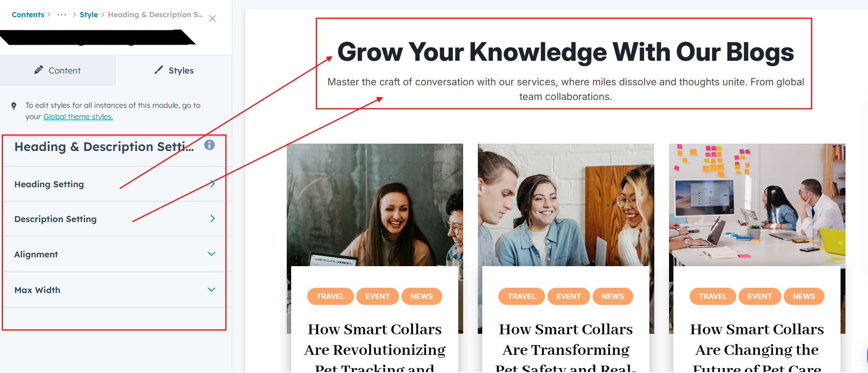Go to Style in the breadcrumb

click(x=89, y=15)
